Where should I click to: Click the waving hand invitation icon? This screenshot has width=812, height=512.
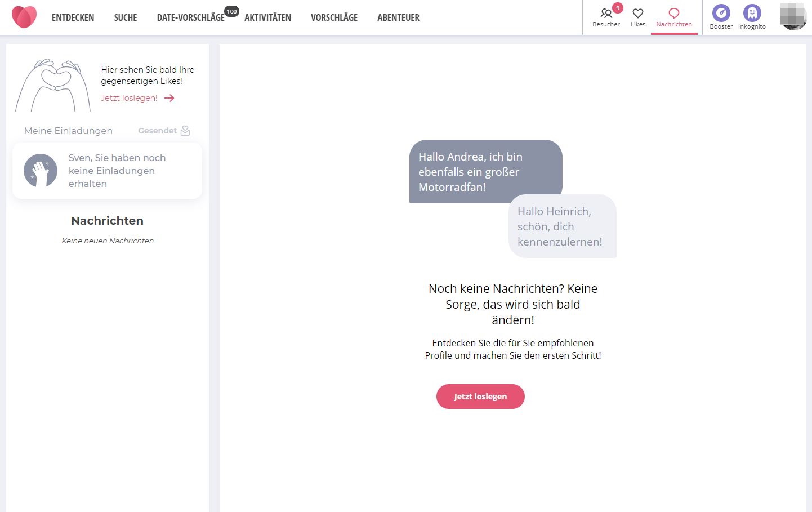pos(41,171)
